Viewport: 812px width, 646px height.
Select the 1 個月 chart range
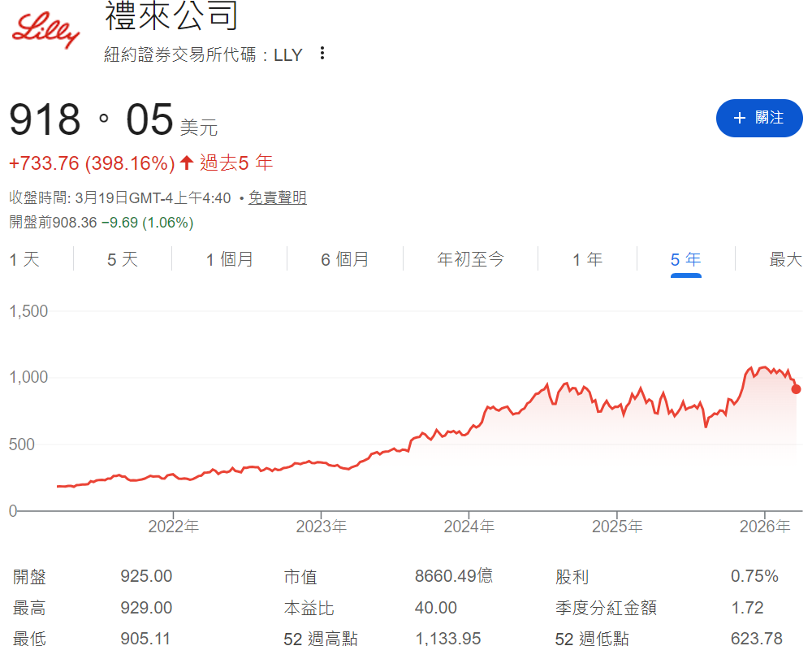tap(229, 258)
